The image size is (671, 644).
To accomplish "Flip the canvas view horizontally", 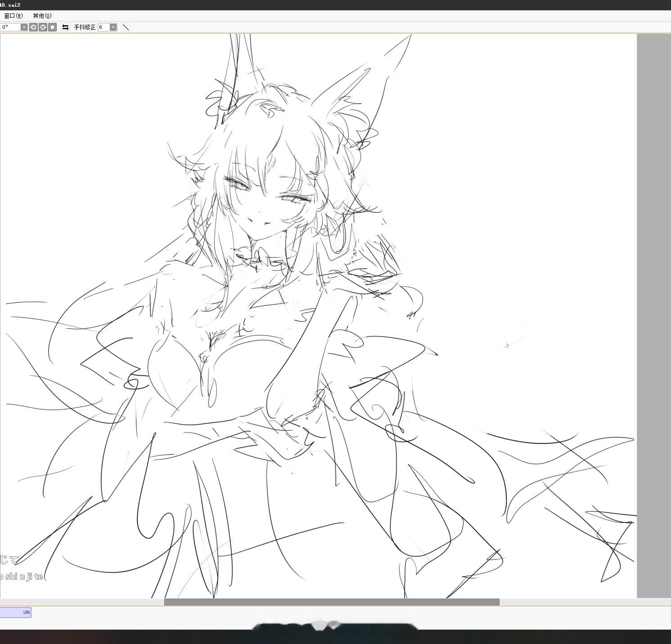I will coord(66,27).
